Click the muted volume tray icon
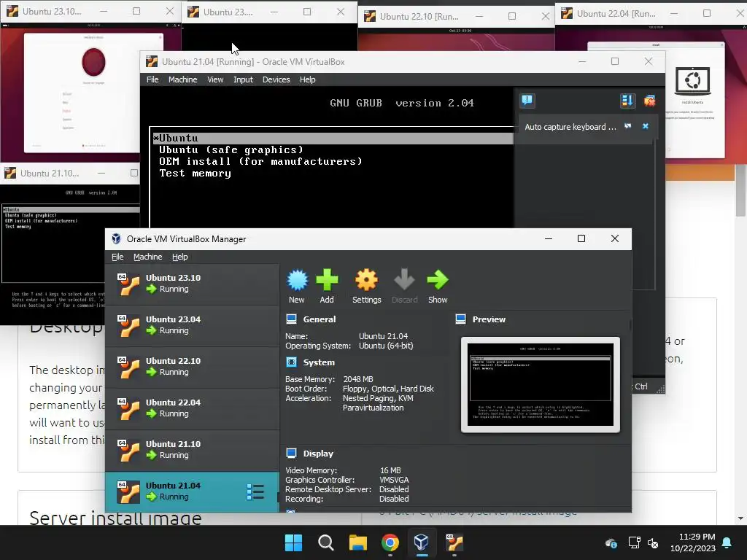This screenshot has height=560, width=747. tap(653, 542)
